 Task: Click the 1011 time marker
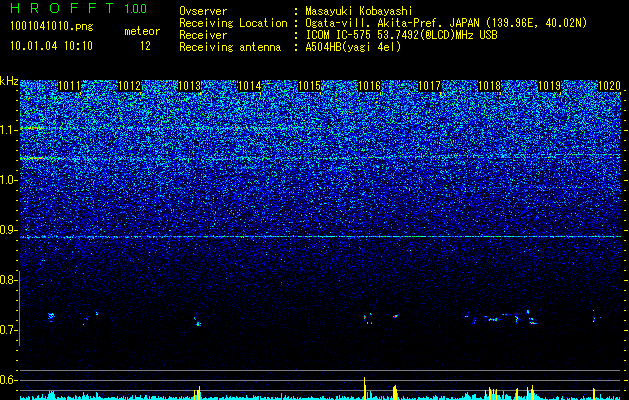69,86
